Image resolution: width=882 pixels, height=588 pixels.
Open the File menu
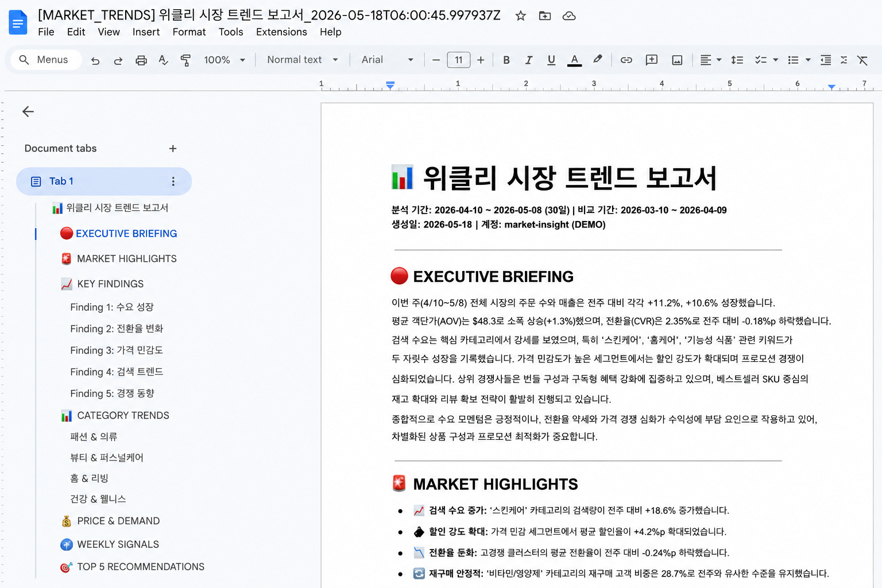[46, 32]
